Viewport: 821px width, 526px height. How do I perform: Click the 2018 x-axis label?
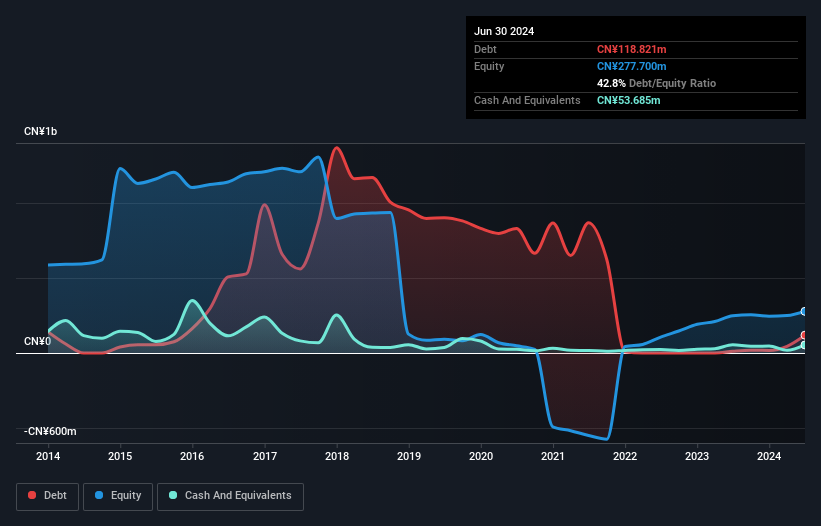point(337,456)
